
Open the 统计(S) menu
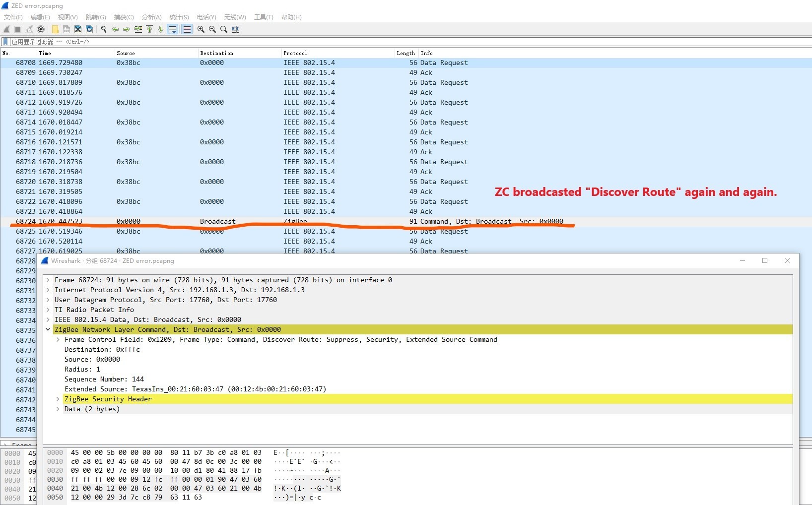pyautogui.click(x=179, y=17)
